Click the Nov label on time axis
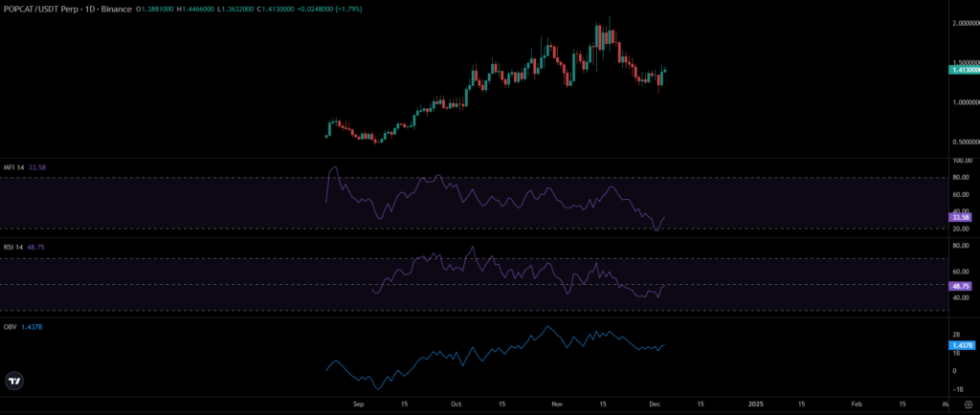 556,404
